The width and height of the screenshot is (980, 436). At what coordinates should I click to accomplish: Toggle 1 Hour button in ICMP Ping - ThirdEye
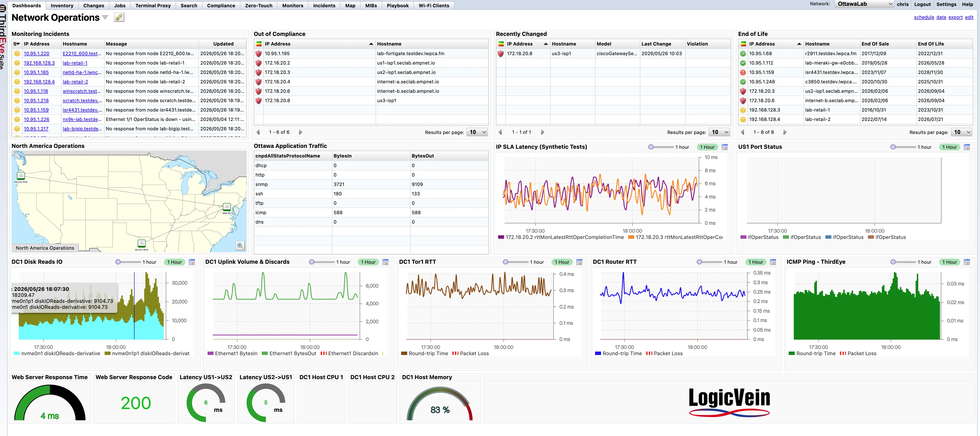pyautogui.click(x=949, y=262)
